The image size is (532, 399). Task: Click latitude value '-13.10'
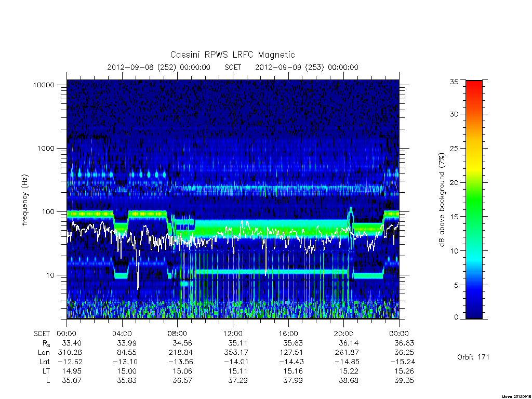tap(125, 362)
